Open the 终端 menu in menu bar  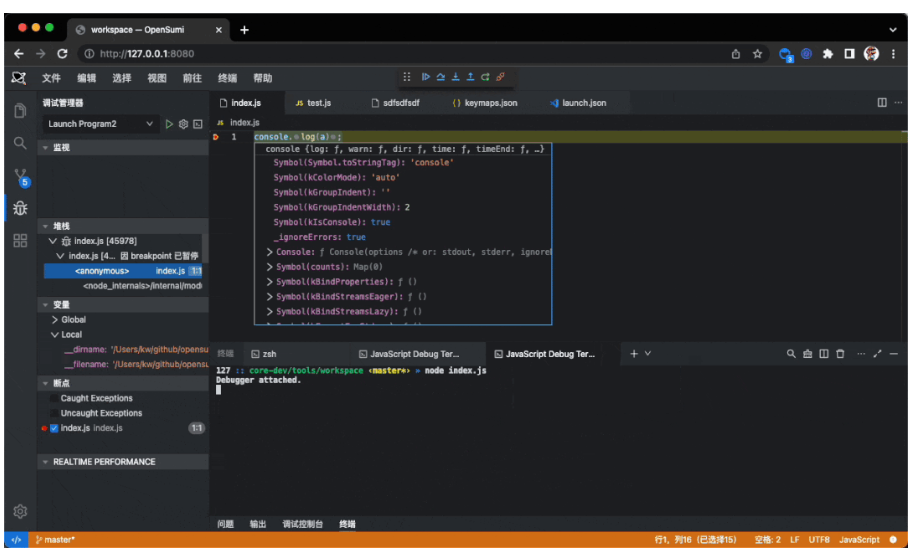227,78
